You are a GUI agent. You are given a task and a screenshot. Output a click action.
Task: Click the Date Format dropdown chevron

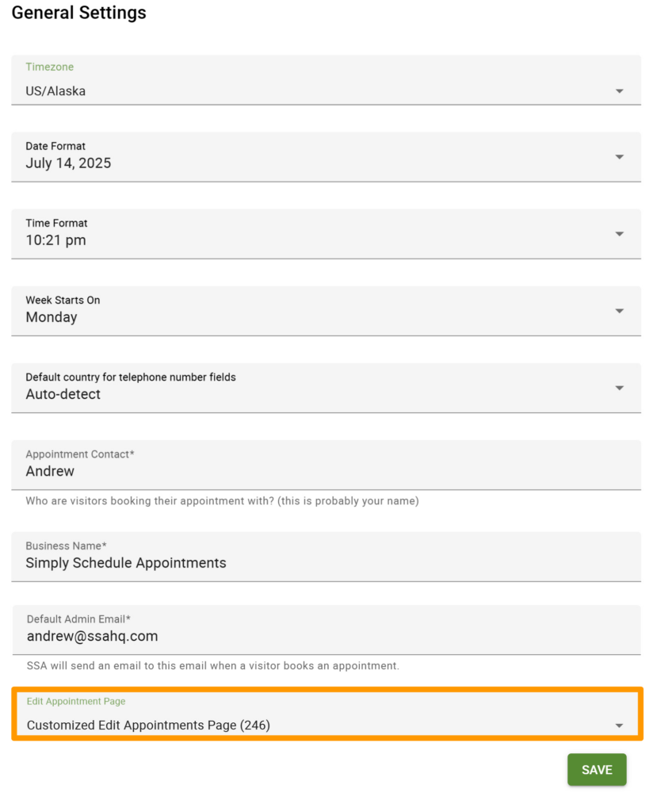point(620,156)
